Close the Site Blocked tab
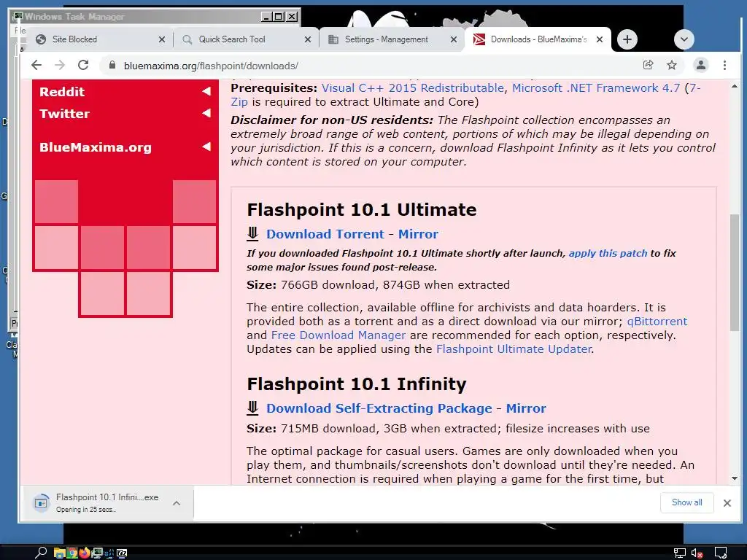The height and width of the screenshot is (560, 747). tap(161, 39)
